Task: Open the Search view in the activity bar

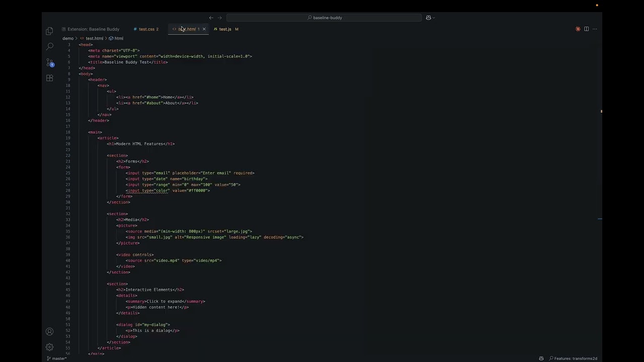Action: [49, 47]
